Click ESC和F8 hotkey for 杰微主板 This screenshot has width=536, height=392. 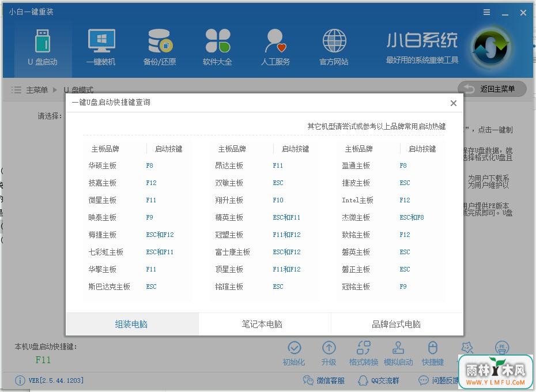[x=412, y=217]
